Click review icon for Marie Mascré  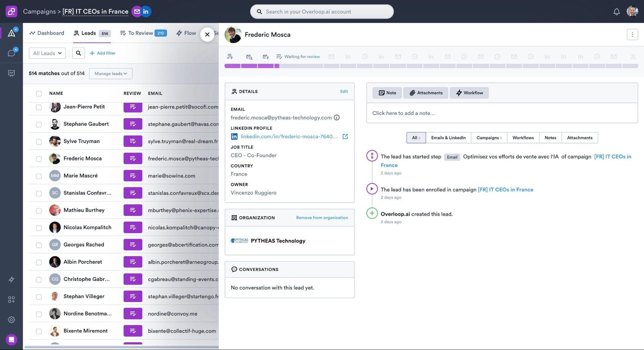click(x=133, y=176)
